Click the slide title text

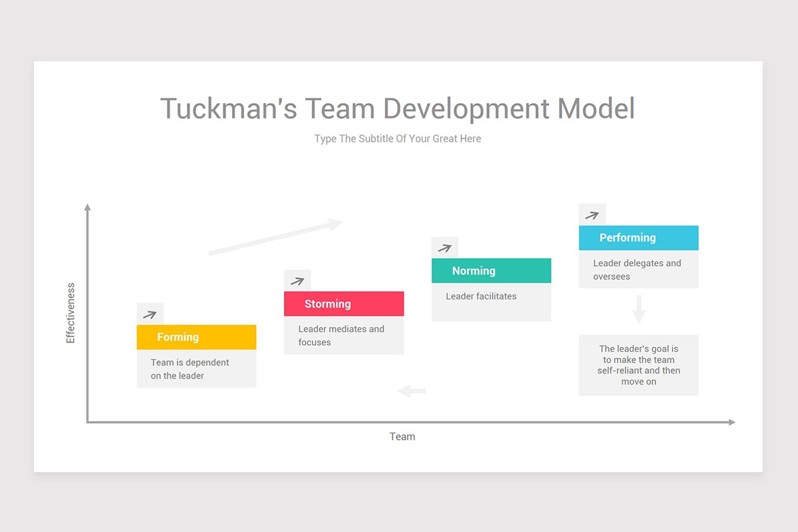tap(398, 108)
